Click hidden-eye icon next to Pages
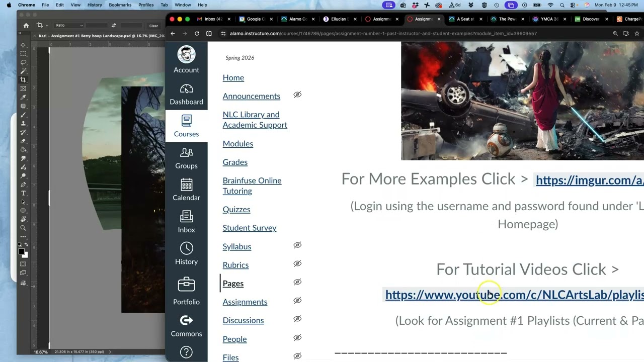644x362 pixels. [x=297, y=282]
